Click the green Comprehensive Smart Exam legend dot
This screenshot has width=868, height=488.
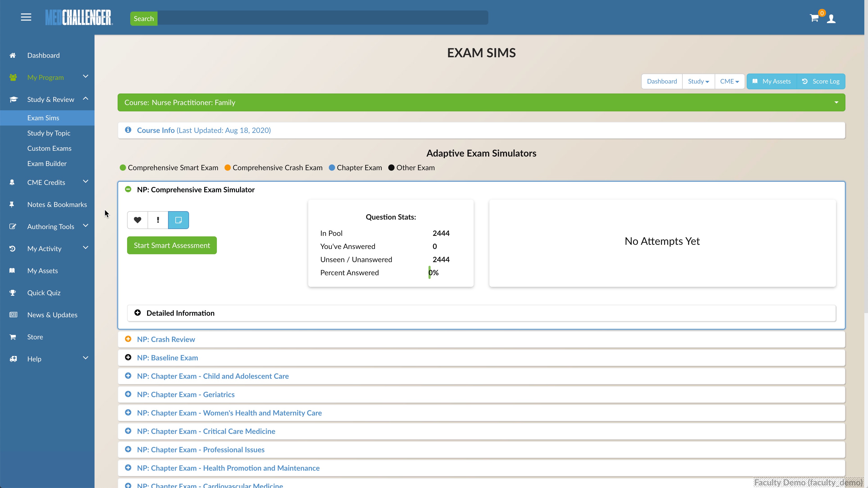[123, 168]
